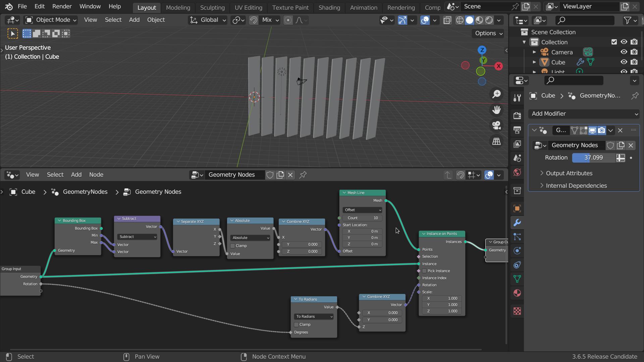Click the Object Properties orange square icon
The height and width of the screenshot is (362, 644).
point(518,208)
